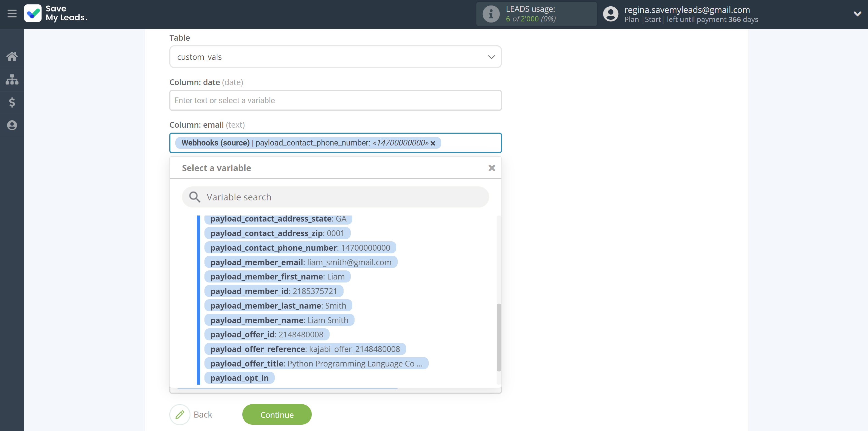Select payload_contact_address_zip variable
868x431 pixels.
277,233
